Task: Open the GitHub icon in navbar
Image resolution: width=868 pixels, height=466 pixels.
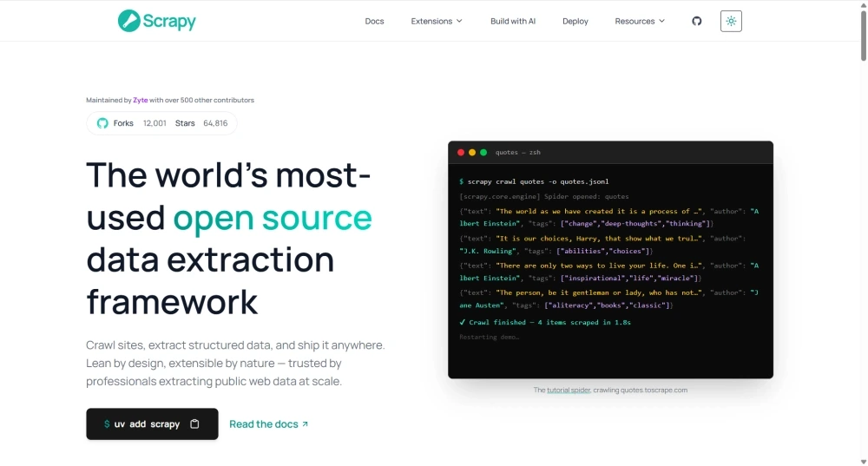Action: tap(696, 21)
